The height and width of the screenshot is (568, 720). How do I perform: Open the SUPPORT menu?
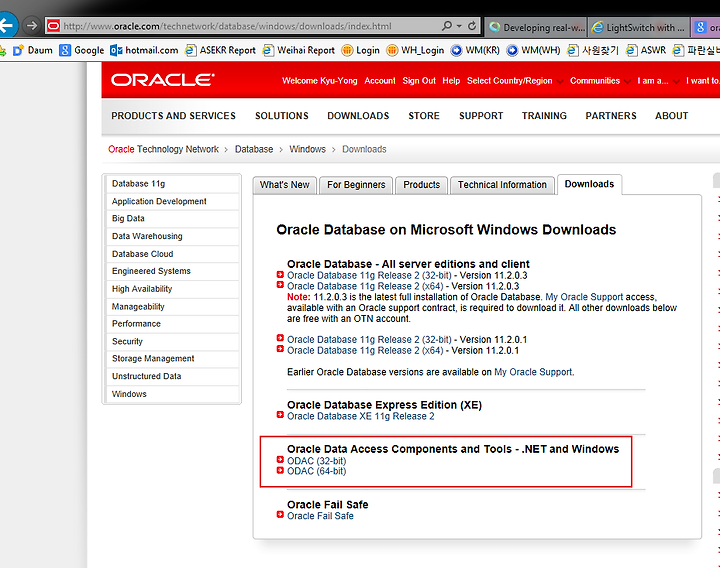click(481, 116)
